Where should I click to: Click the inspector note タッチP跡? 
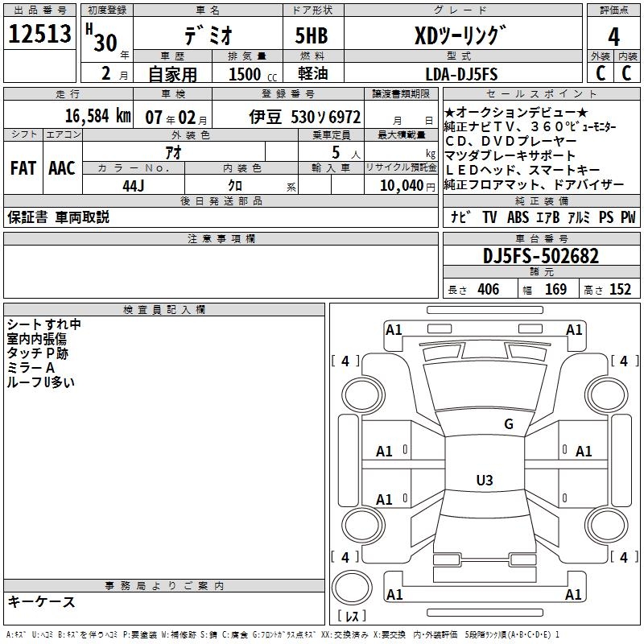click(37, 353)
